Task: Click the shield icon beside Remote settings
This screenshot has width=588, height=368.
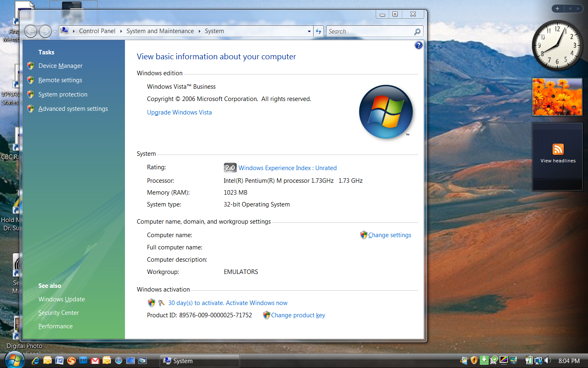Action: pos(31,80)
